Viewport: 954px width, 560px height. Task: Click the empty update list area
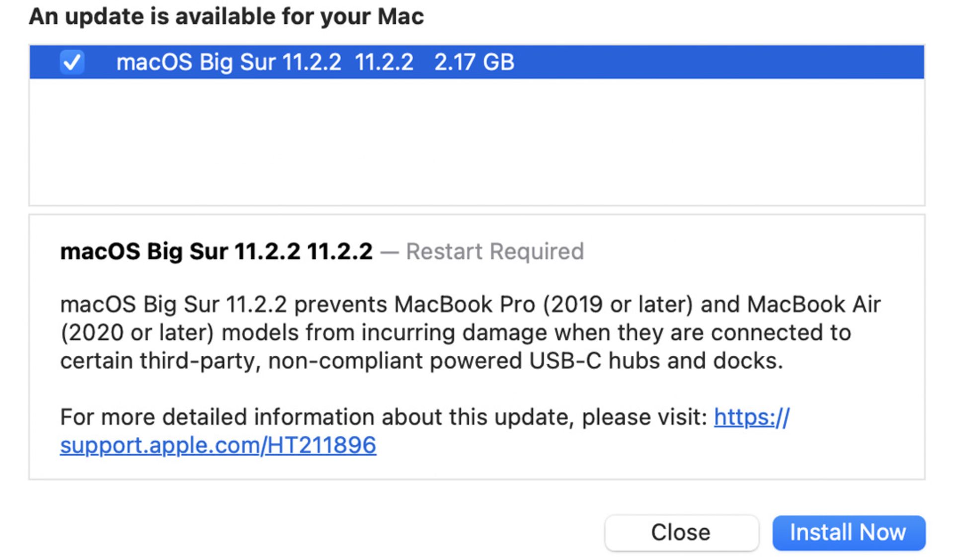[477, 144]
